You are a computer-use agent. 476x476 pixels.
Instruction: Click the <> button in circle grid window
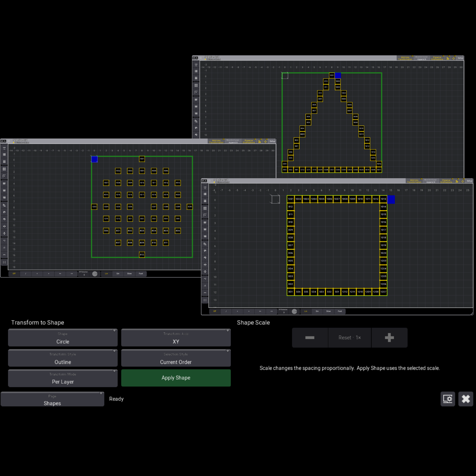(x=72, y=273)
